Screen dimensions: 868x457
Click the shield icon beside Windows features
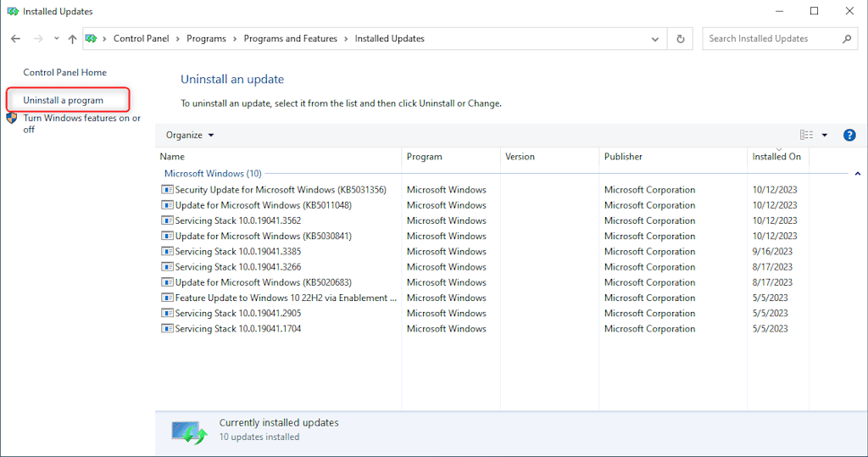[x=12, y=118]
